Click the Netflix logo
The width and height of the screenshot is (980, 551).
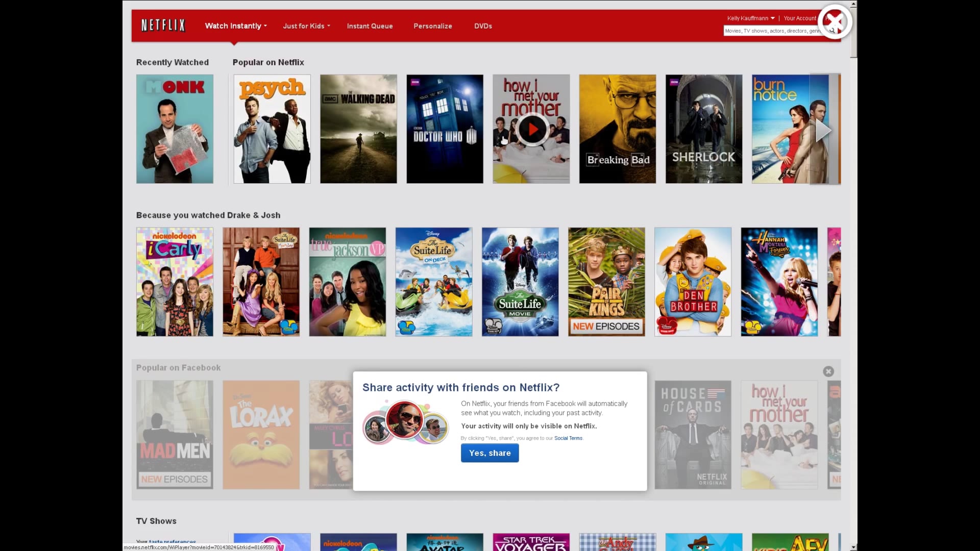coord(163,26)
